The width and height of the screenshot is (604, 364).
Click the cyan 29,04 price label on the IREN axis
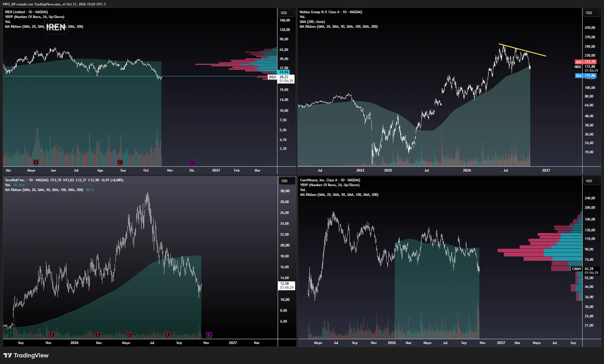pyautogui.click(x=284, y=72)
